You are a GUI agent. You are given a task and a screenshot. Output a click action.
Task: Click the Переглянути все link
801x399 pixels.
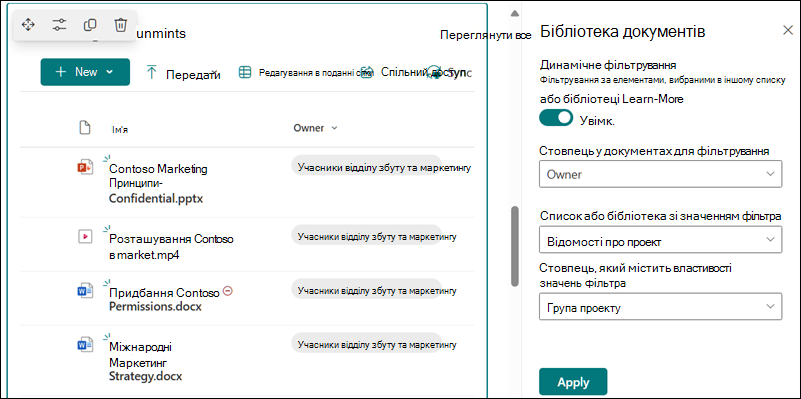(485, 35)
